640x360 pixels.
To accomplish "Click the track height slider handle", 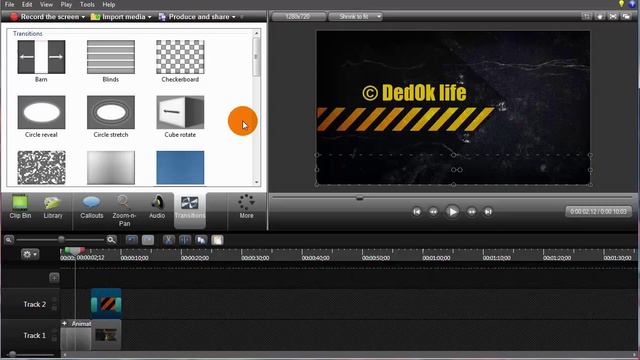I will (12, 354).
